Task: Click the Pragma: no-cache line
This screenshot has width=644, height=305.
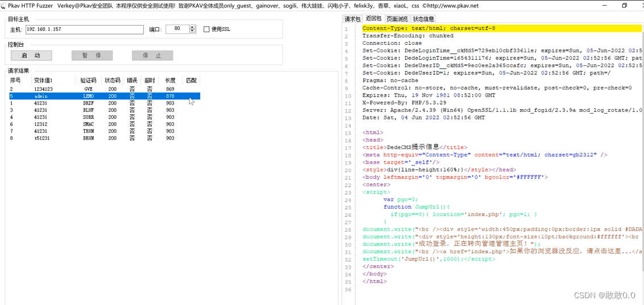Action: pyautogui.click(x=390, y=81)
